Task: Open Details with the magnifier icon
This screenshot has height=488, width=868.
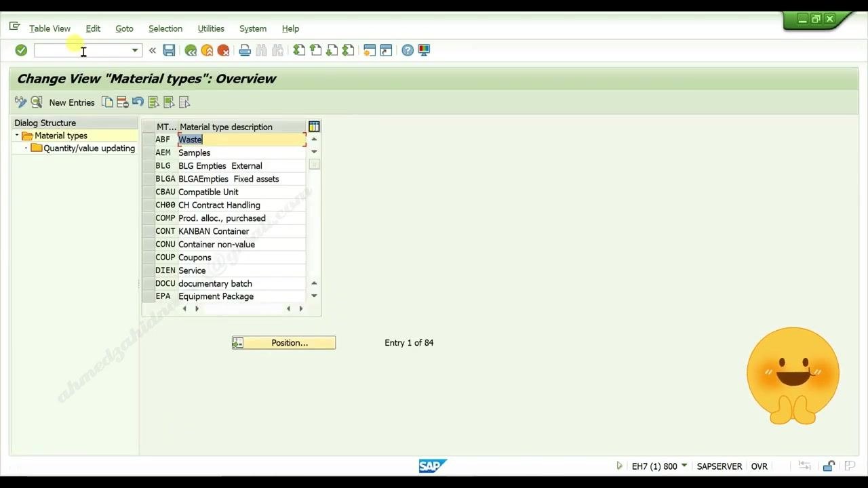Action: pos(37,102)
